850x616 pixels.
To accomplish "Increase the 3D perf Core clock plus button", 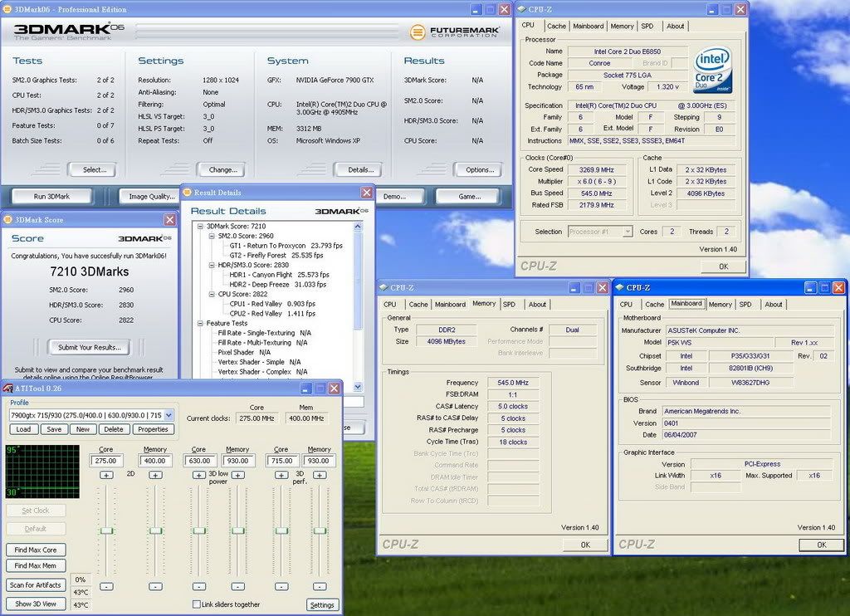I will [x=281, y=475].
